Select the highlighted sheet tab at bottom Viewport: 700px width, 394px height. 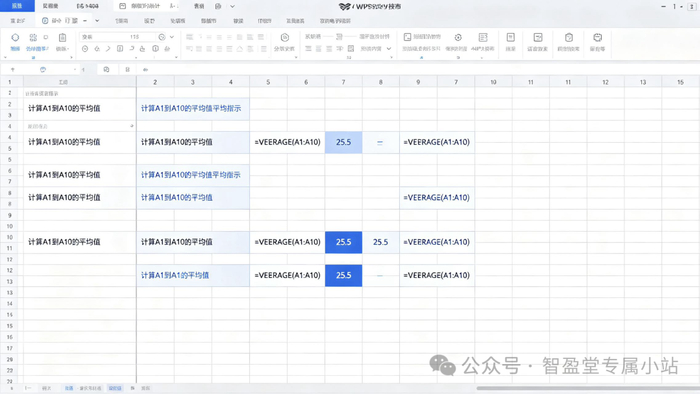tap(115, 388)
